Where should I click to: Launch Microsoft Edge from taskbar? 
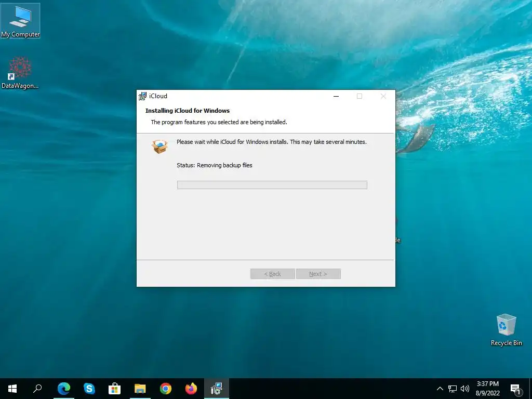tap(64, 389)
